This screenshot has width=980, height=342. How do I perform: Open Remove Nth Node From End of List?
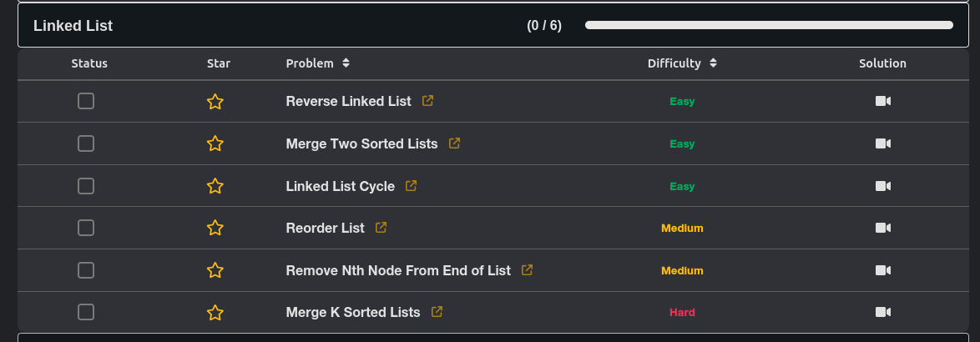[x=397, y=270]
